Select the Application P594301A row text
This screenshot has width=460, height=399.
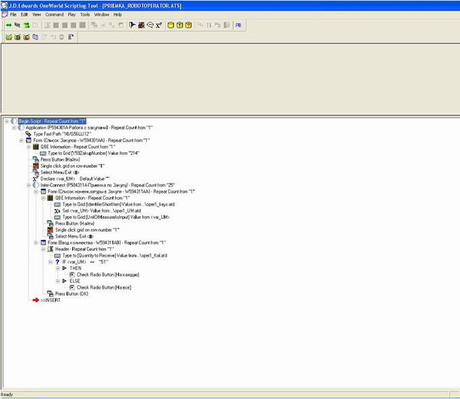point(89,128)
